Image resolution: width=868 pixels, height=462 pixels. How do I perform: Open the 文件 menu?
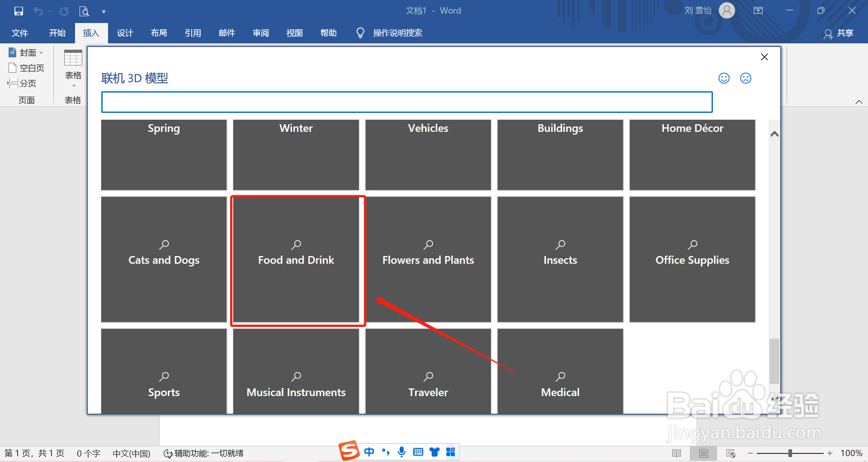[19, 33]
